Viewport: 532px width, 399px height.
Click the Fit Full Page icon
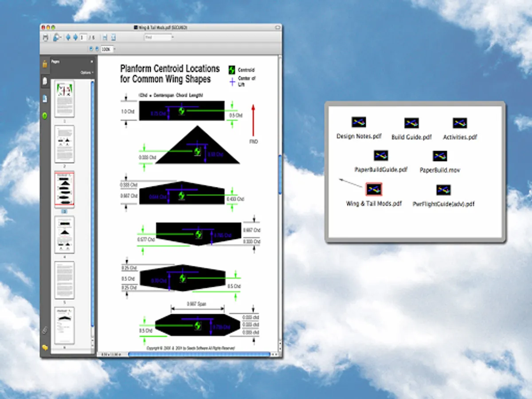[113, 38]
